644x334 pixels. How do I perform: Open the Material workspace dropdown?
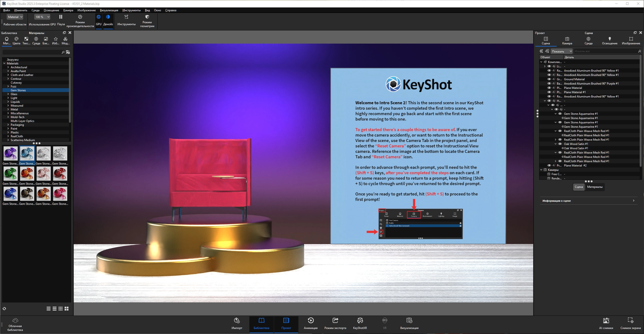(15, 17)
